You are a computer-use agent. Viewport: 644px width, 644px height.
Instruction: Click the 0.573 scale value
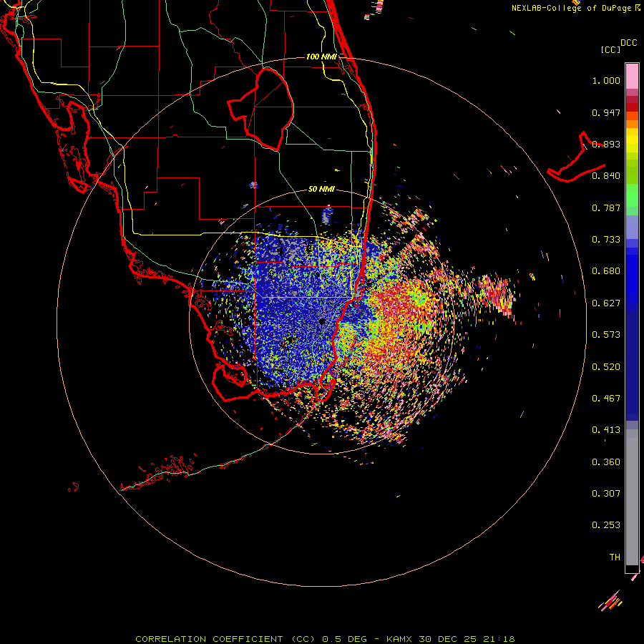(606, 335)
